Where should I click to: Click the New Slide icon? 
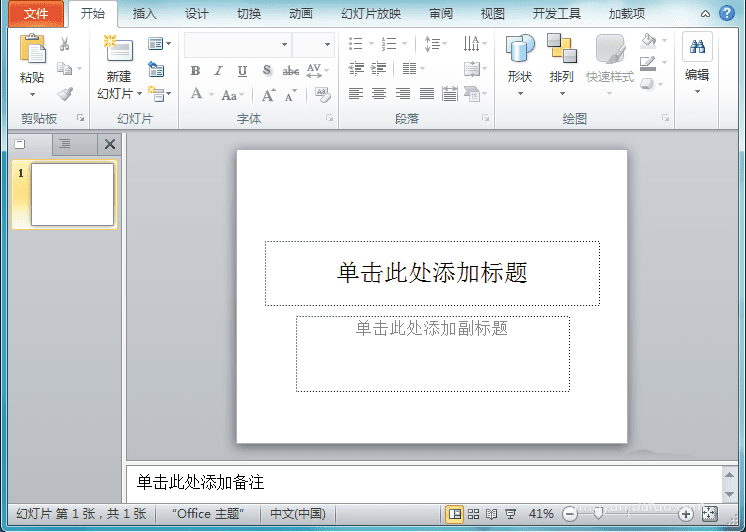pyautogui.click(x=118, y=49)
